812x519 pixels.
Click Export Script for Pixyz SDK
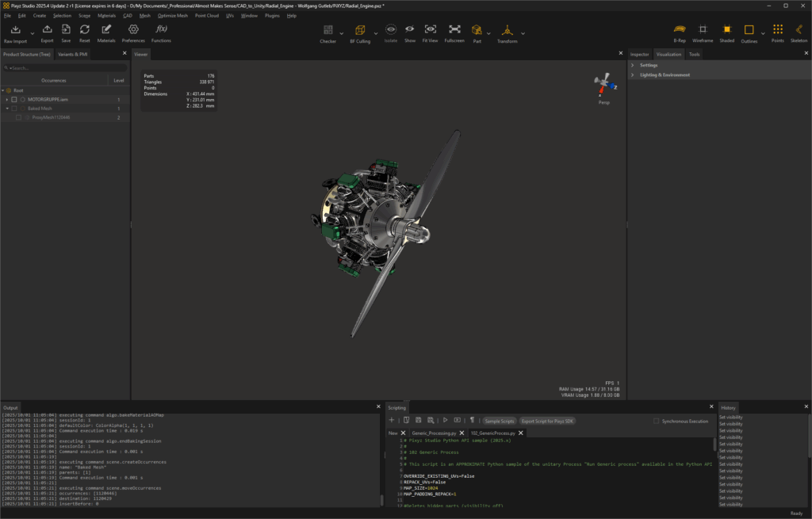point(548,421)
